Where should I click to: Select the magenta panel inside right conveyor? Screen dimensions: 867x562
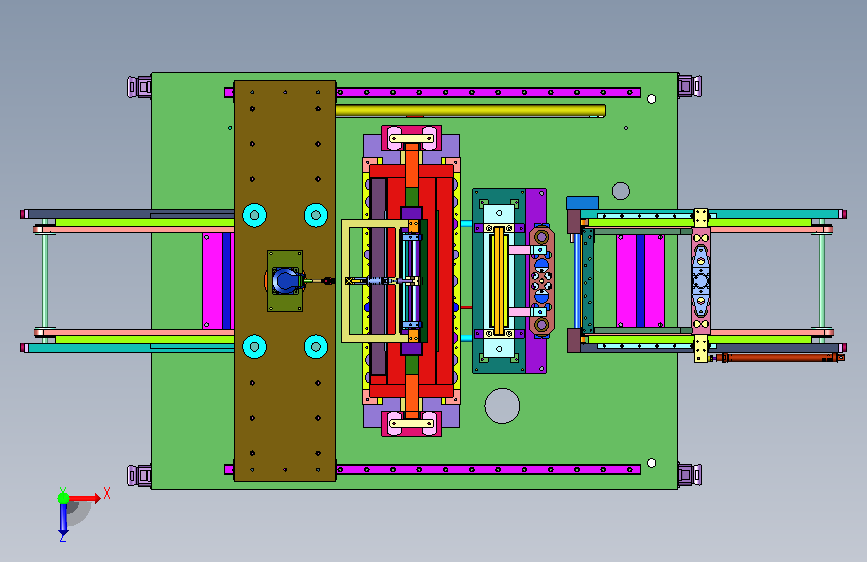tap(640, 281)
